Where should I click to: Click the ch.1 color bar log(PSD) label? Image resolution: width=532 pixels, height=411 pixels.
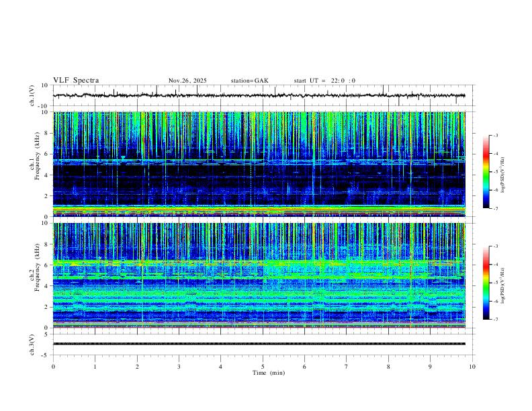(502, 175)
